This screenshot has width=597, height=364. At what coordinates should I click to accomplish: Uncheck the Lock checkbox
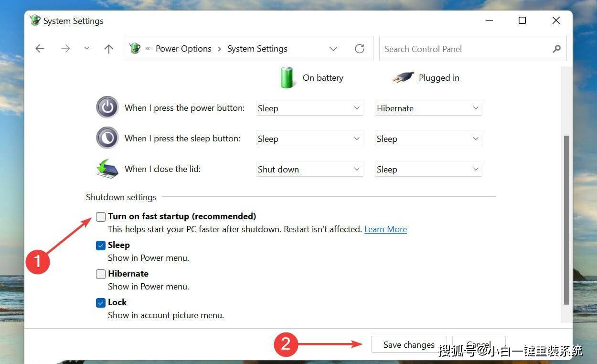[101, 303]
